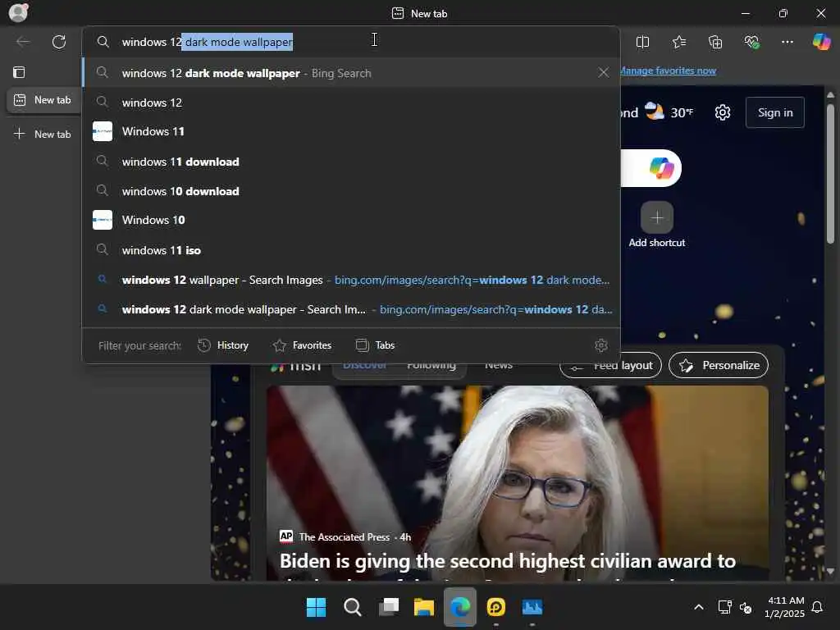The image size is (840, 630).
Task: Click the muted volume tray icon
Action: tap(745, 608)
